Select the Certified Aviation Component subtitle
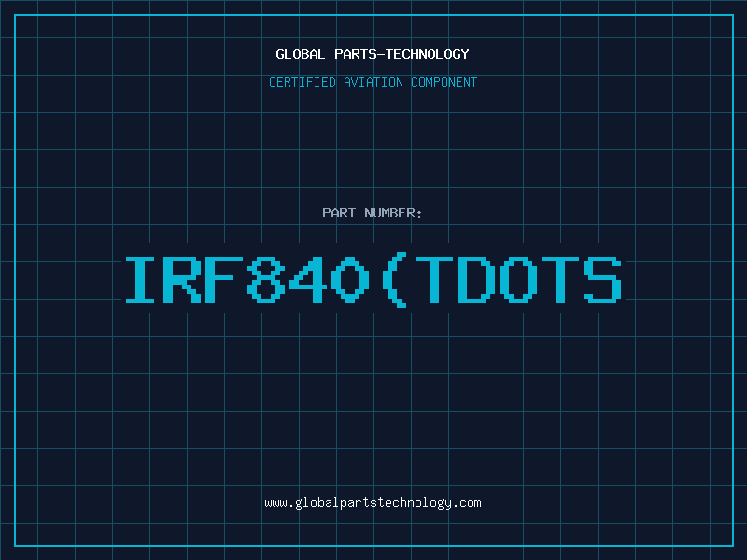 tap(373, 82)
